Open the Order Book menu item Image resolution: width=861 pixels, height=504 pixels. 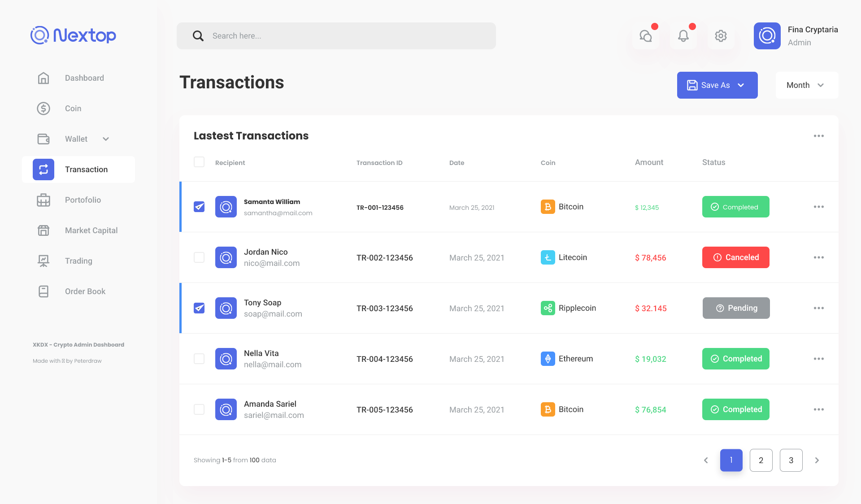[x=85, y=291]
